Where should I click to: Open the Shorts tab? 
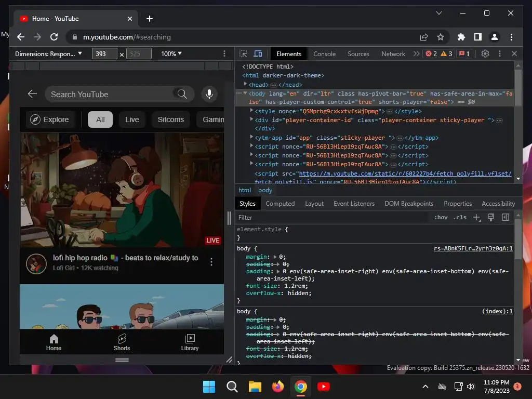pyautogui.click(x=122, y=343)
